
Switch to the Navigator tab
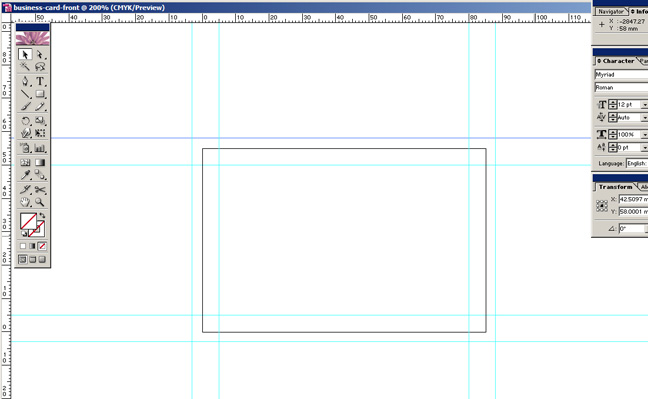click(611, 12)
